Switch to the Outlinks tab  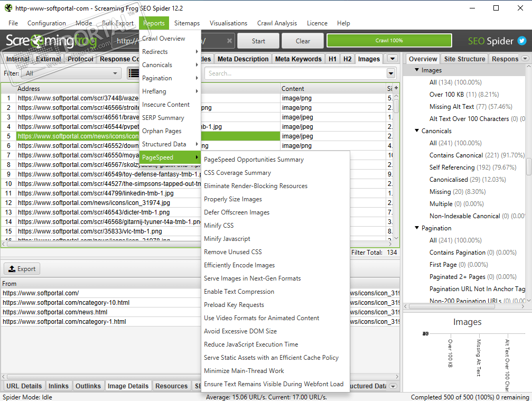pos(88,386)
